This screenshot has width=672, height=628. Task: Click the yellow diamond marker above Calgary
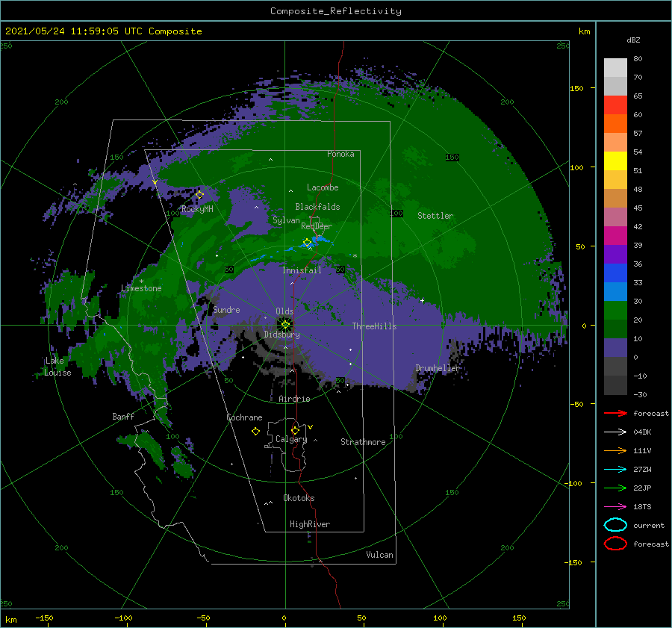point(295,430)
